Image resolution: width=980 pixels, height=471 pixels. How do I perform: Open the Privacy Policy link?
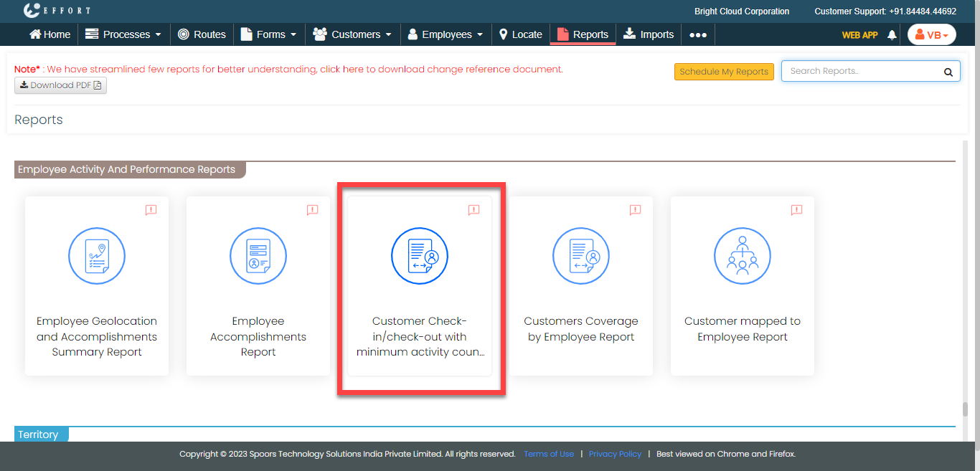(615, 454)
